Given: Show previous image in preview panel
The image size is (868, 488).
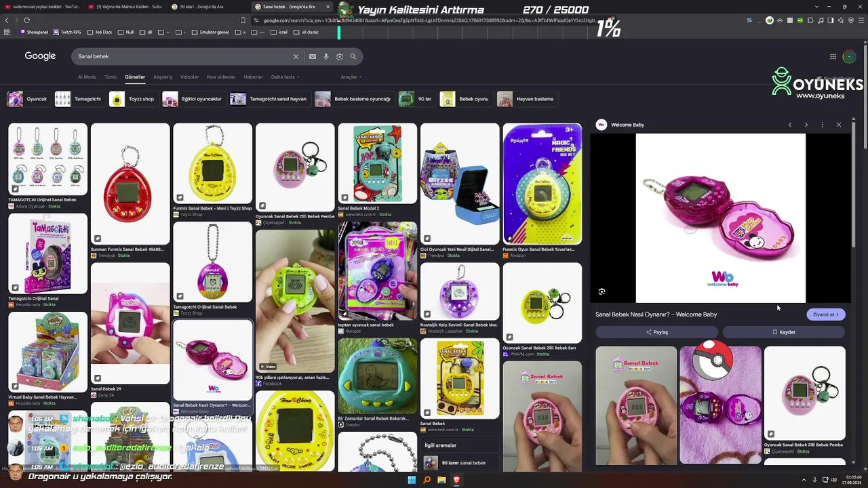Looking at the screenshot, I should click(x=789, y=125).
